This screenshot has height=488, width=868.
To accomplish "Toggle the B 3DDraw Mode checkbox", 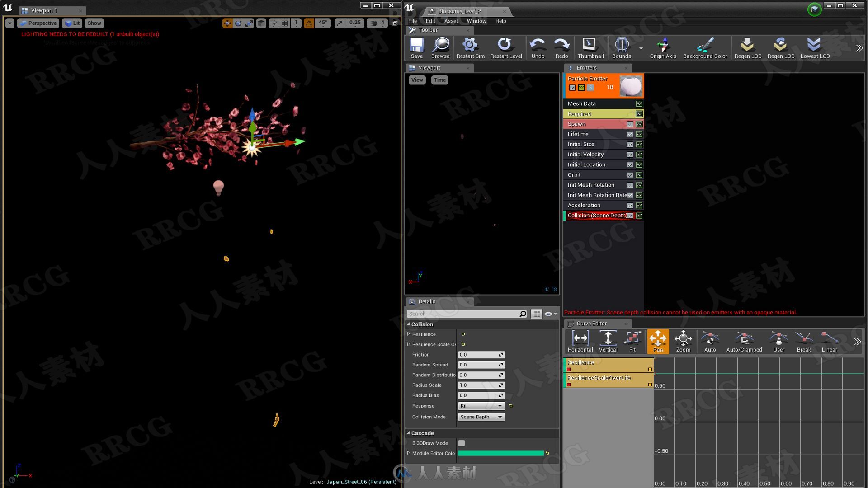I will pos(462,443).
